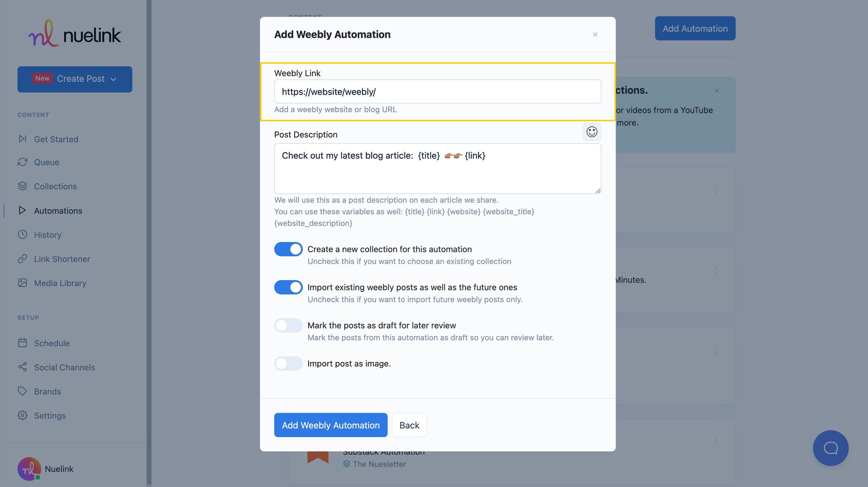Open the Schedule setup page

pyautogui.click(x=52, y=343)
